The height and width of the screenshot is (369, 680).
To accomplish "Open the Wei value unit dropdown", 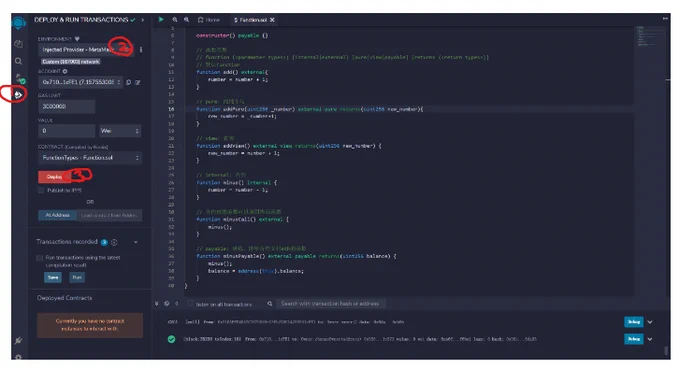I will coord(120,131).
